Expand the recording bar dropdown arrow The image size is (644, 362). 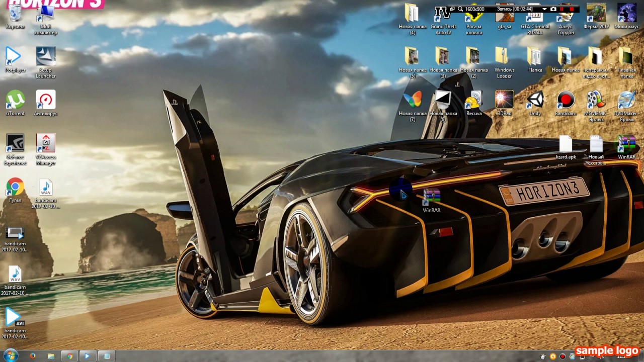click(x=544, y=9)
